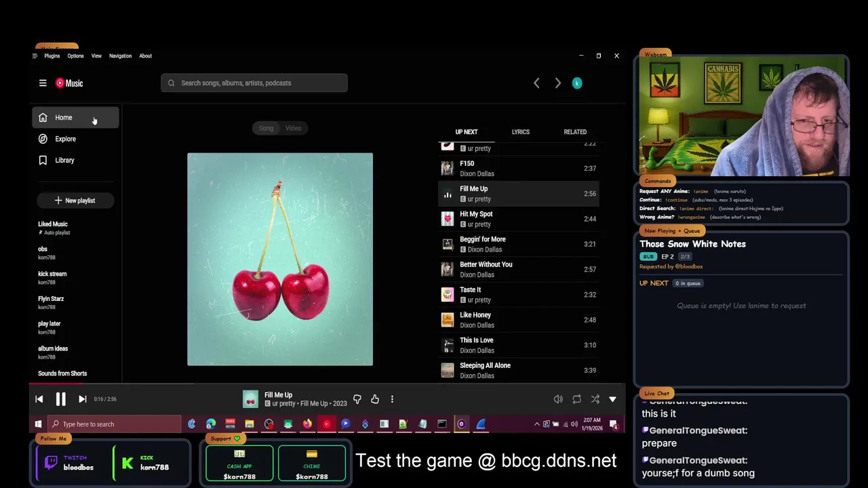The height and width of the screenshot is (488, 868).
Task: Toggle the YouTube Music sidebar guide button
Action: tap(43, 83)
